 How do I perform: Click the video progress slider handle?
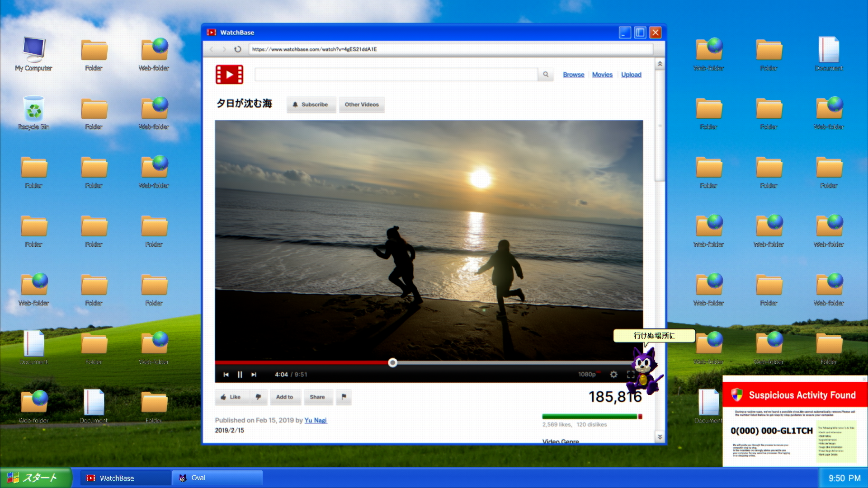coord(392,362)
